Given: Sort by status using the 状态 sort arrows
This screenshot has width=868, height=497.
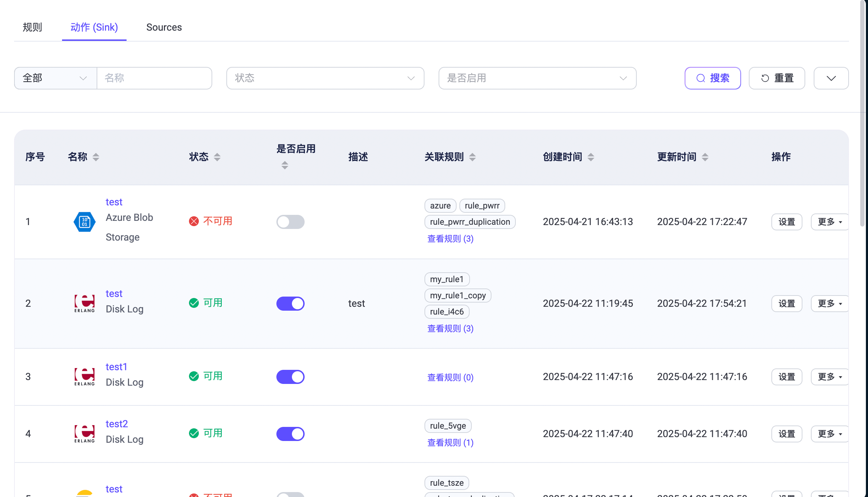Looking at the screenshot, I should (x=217, y=157).
